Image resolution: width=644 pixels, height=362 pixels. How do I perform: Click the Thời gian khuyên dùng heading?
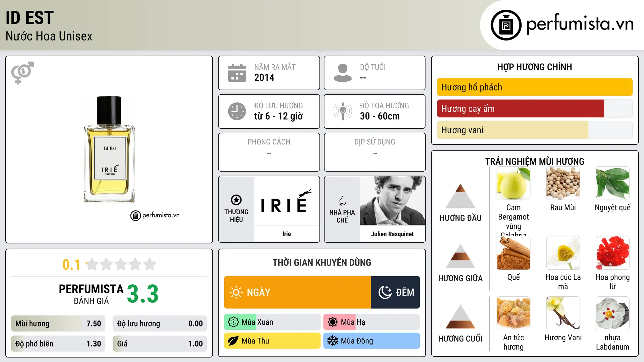[322, 262]
